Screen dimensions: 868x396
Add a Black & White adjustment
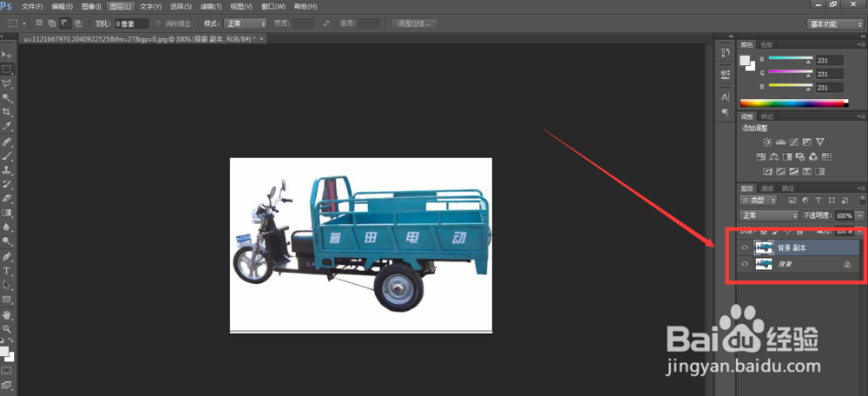tap(787, 156)
